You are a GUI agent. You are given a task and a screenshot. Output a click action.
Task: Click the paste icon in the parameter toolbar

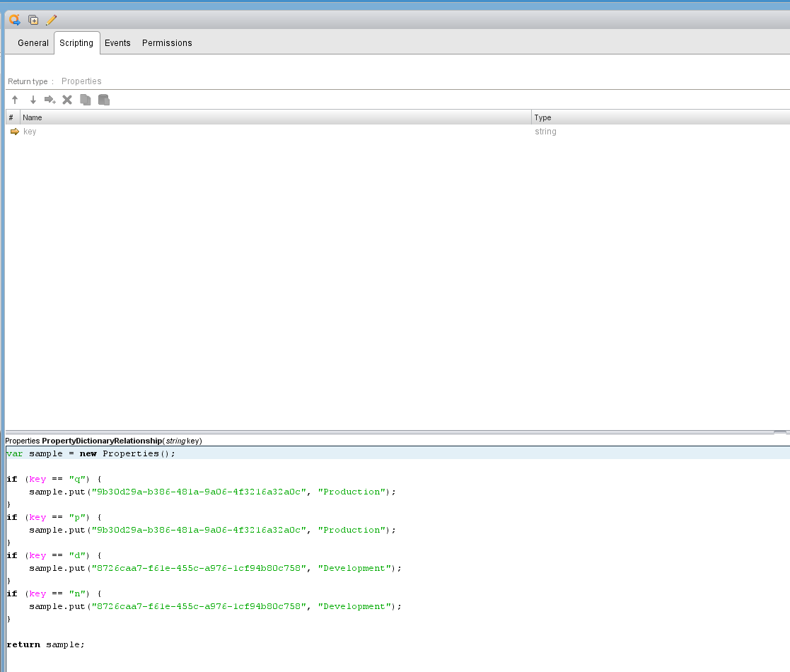click(103, 99)
